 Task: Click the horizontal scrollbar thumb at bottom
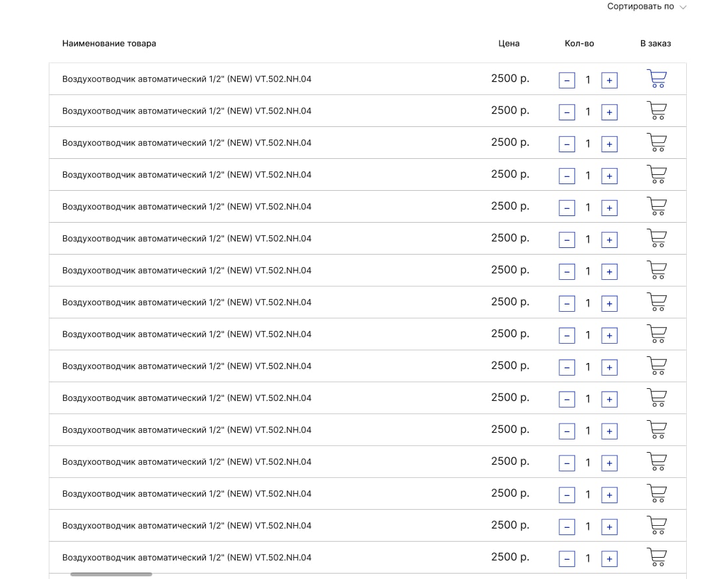(x=111, y=574)
